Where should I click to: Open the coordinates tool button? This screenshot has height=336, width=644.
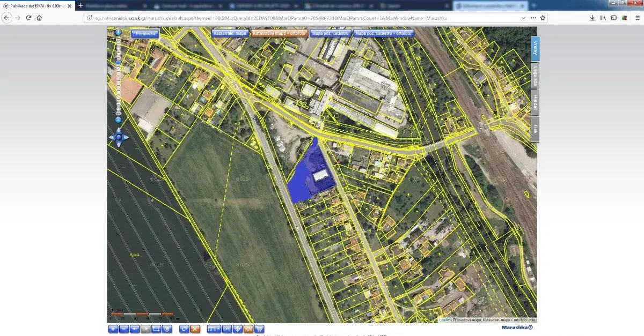[x=227, y=328]
